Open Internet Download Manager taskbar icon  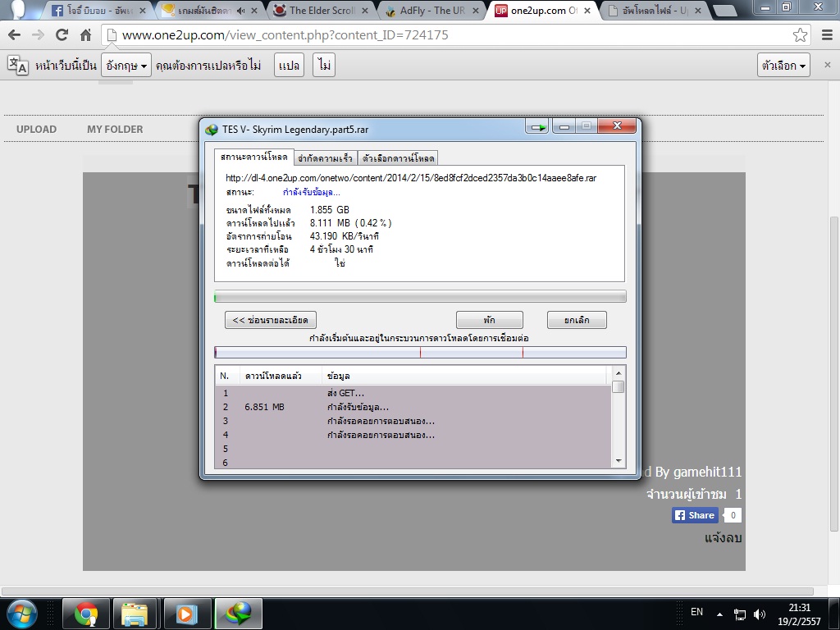[x=239, y=614]
